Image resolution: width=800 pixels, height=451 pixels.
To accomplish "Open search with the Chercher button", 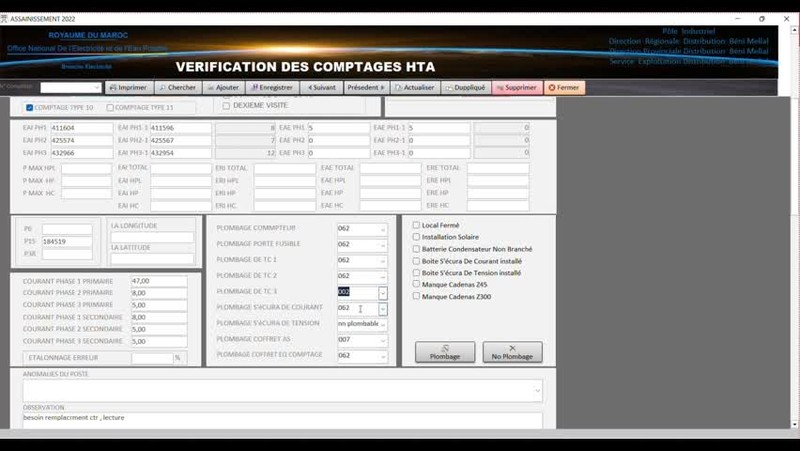I will click(177, 88).
